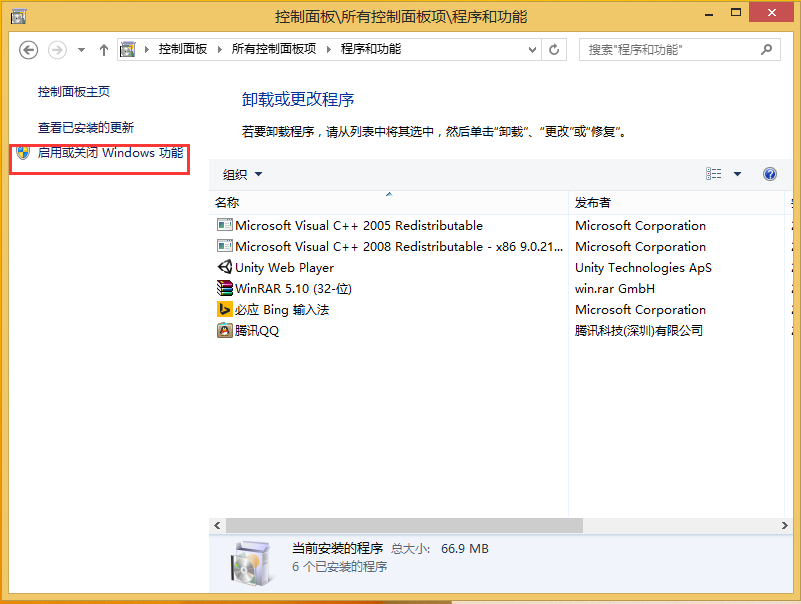Viewport: 801px width, 604px height.
Task: Click 6 个已安装的程序 status text
Action: point(340,567)
